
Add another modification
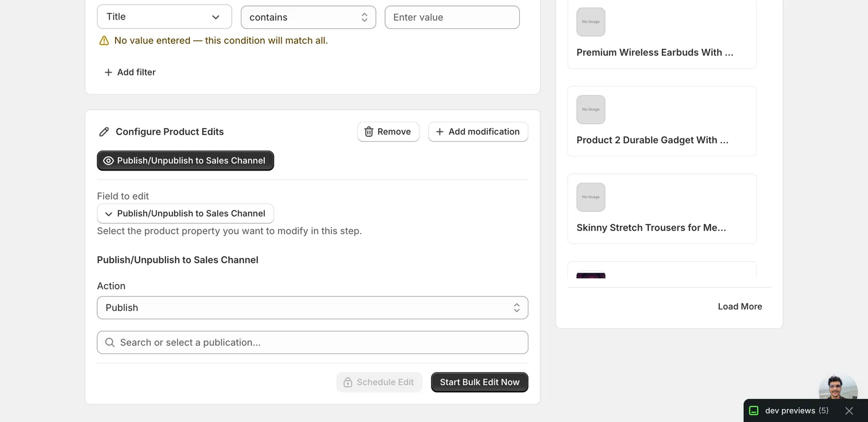pyautogui.click(x=478, y=132)
